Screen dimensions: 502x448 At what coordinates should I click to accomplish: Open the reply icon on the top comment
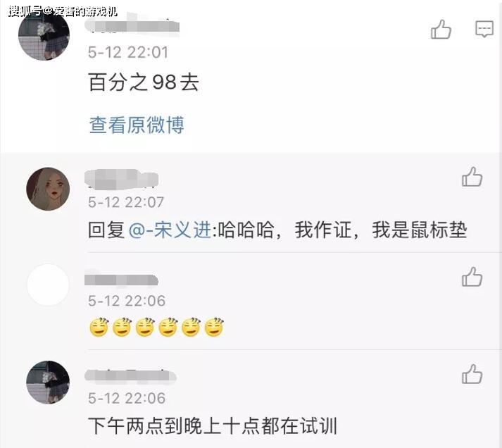tap(484, 29)
